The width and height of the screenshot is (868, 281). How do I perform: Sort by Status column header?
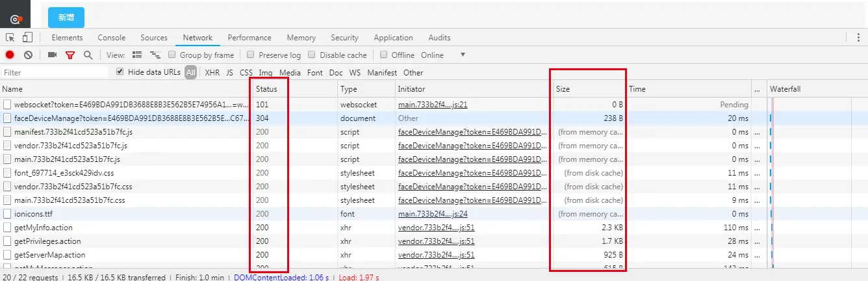[x=294, y=89]
